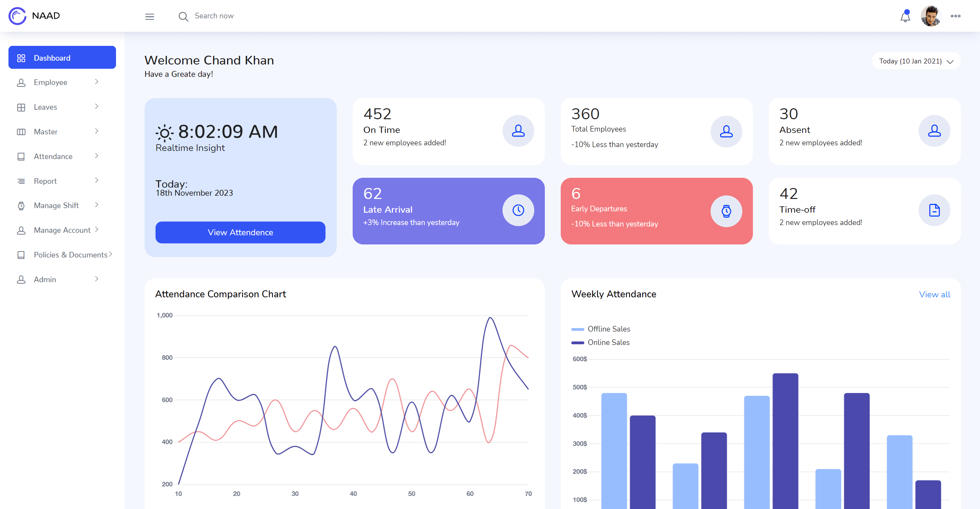Expand the Employee menu chevron
980x509 pixels.
click(97, 82)
